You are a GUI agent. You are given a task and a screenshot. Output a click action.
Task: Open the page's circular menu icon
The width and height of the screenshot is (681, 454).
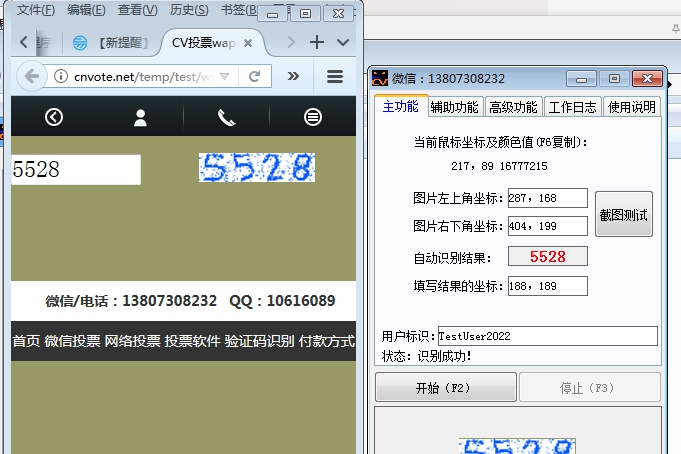pyautogui.click(x=313, y=117)
